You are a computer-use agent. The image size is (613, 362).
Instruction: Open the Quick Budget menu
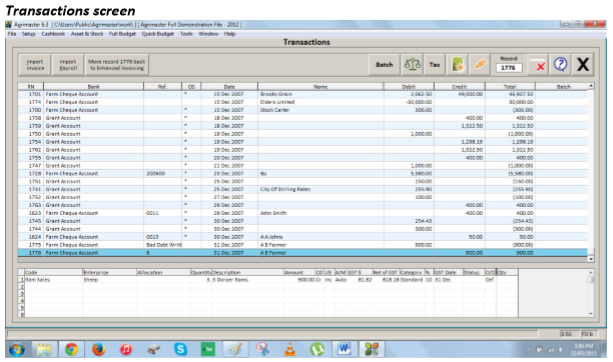(158, 34)
